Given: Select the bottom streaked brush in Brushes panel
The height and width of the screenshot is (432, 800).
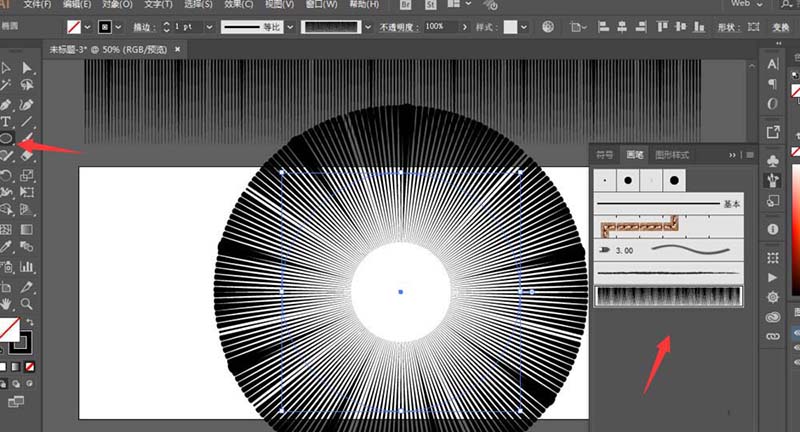Looking at the screenshot, I should [x=668, y=296].
